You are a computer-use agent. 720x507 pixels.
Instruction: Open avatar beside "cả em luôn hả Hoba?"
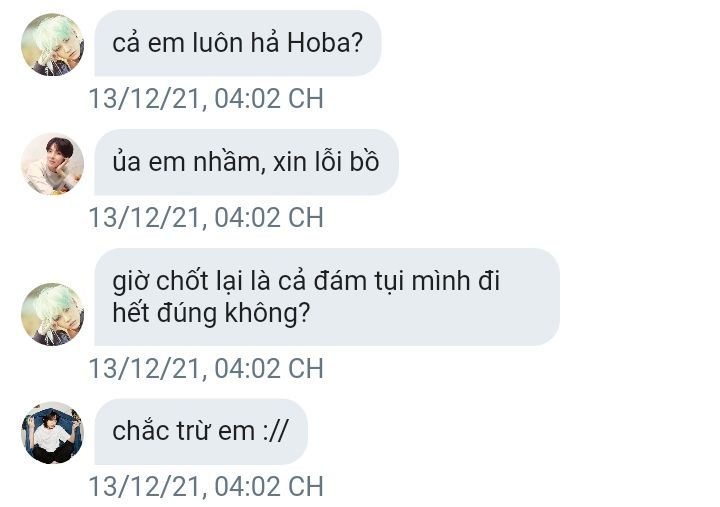(x=52, y=45)
